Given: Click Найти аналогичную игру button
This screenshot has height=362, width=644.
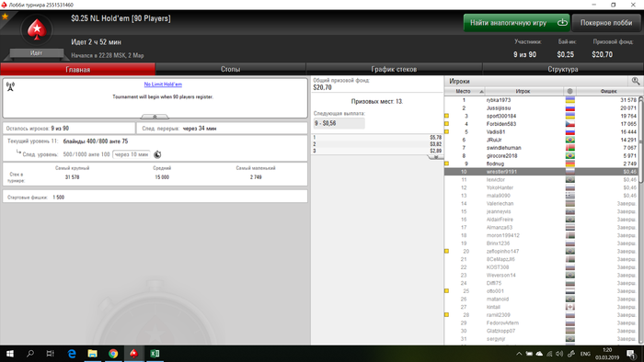Looking at the screenshot, I should pos(516,23).
